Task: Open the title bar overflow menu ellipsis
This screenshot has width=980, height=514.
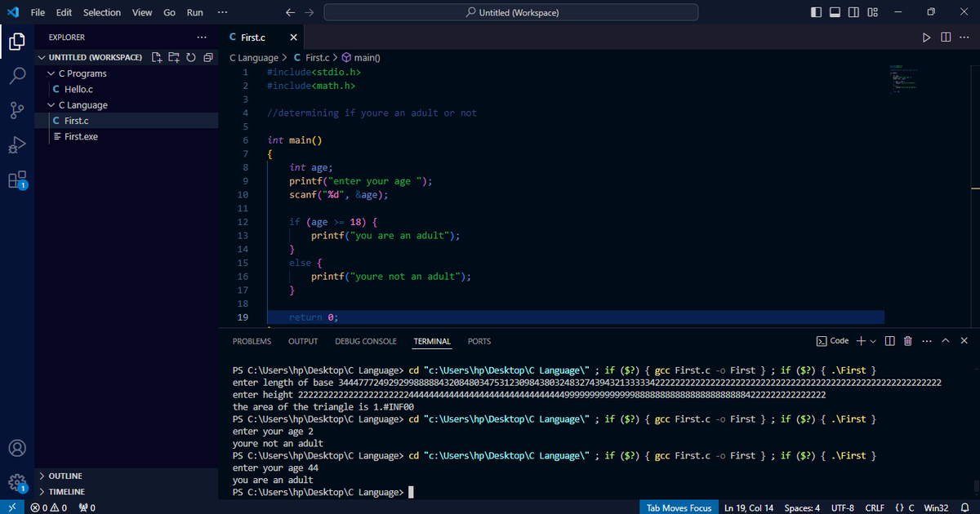Action: coord(223,13)
